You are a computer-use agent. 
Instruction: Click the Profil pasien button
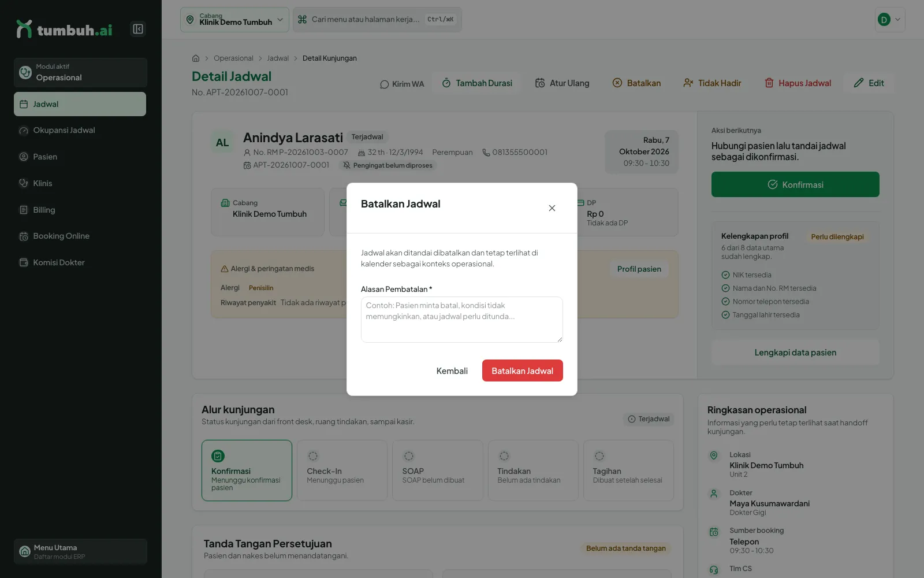[x=639, y=269]
